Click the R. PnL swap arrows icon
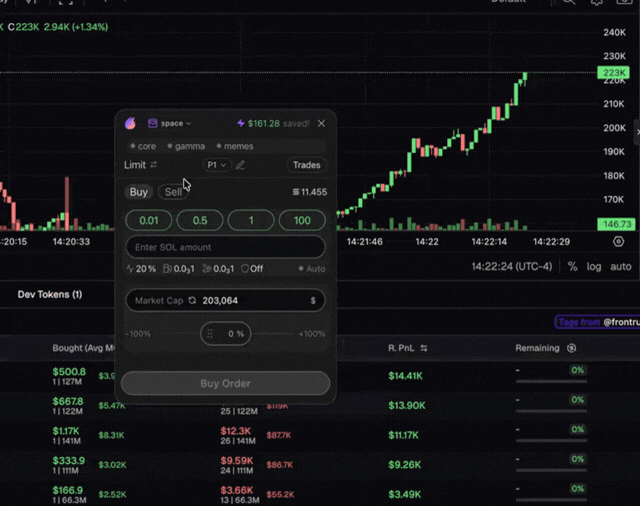Viewport: 640px width, 506px height. 424,348
